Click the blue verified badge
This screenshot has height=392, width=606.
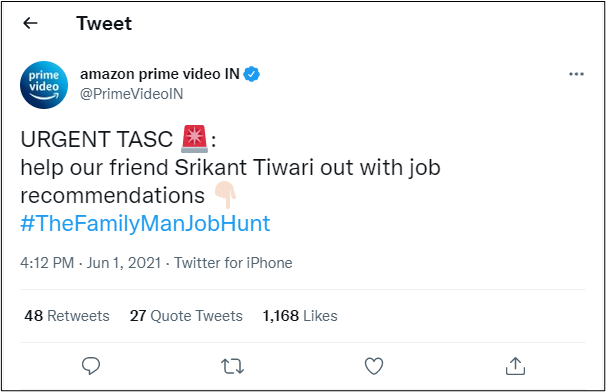252,74
